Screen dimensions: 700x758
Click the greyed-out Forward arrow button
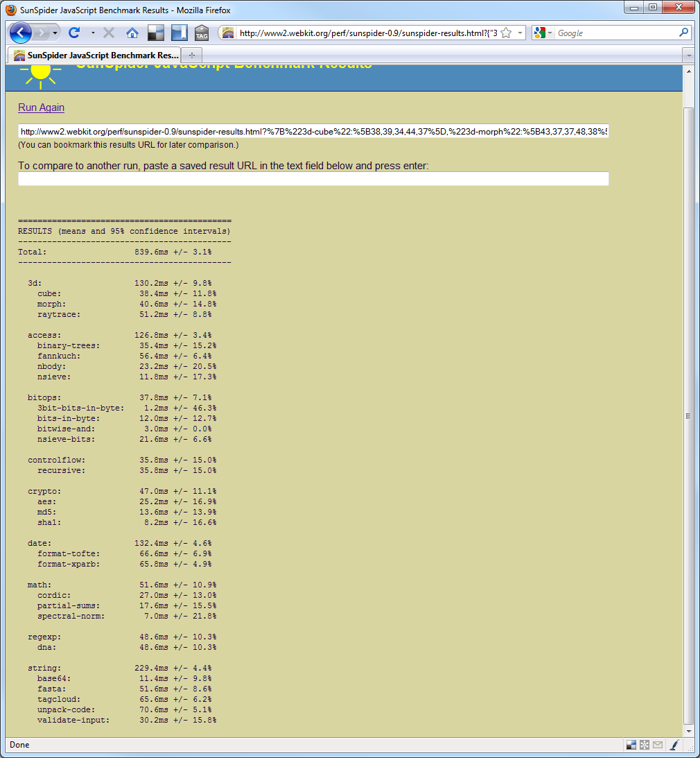coord(42,33)
